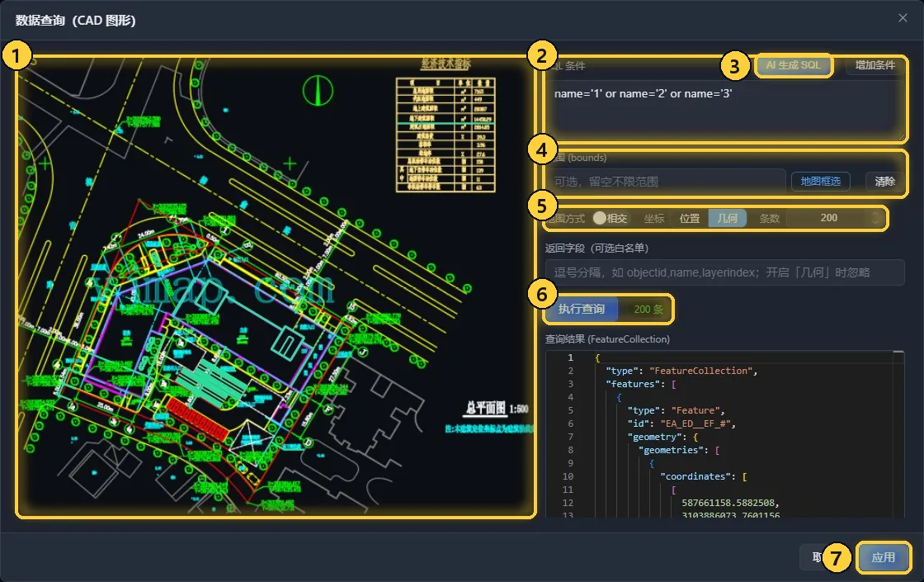Click the "EA_ED__EF_#" id value
Viewport: 924px width, 582px height.
[696, 423]
